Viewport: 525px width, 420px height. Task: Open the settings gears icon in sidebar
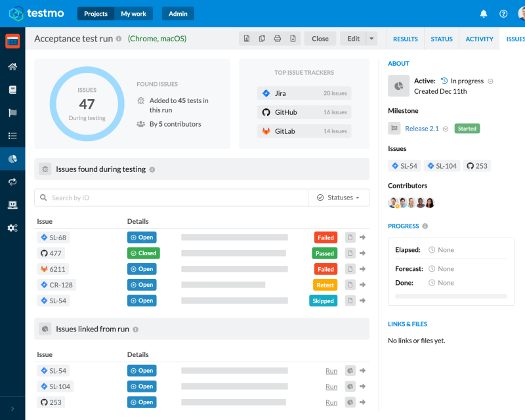pos(12,228)
